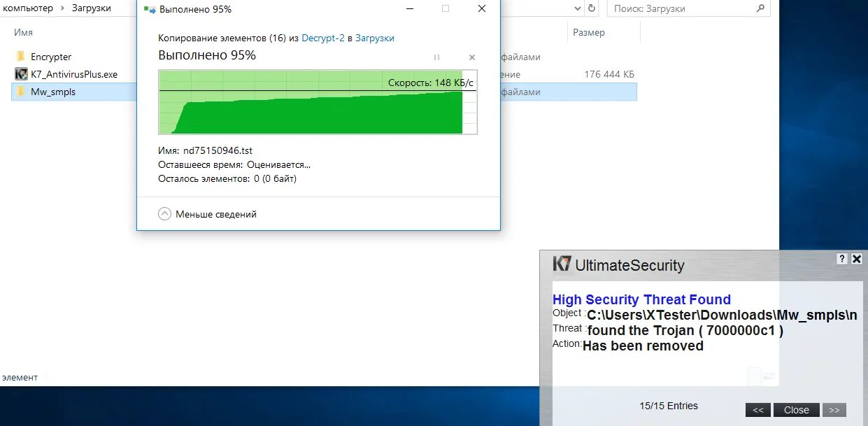Click the K7 help question mark button
The image size is (868, 426).
tap(841, 259)
